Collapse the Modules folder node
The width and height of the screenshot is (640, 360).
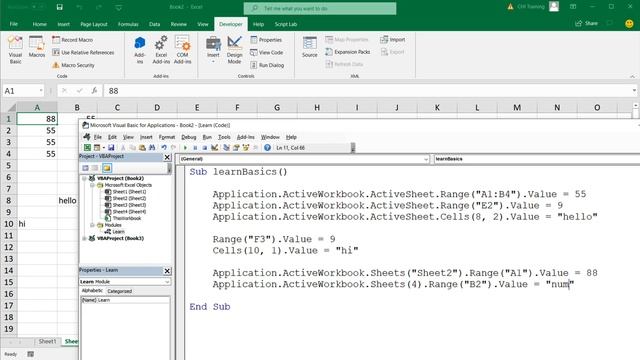[92, 225]
